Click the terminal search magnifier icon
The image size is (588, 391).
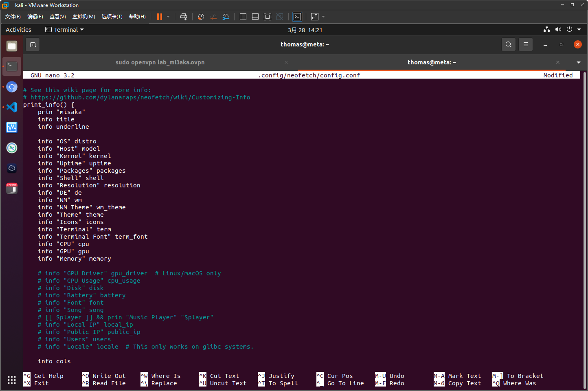coord(508,44)
